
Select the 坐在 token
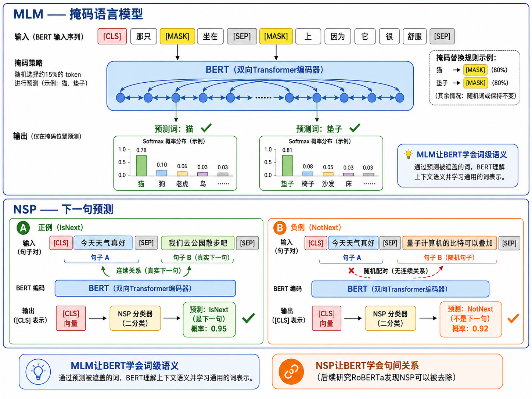[210, 36]
